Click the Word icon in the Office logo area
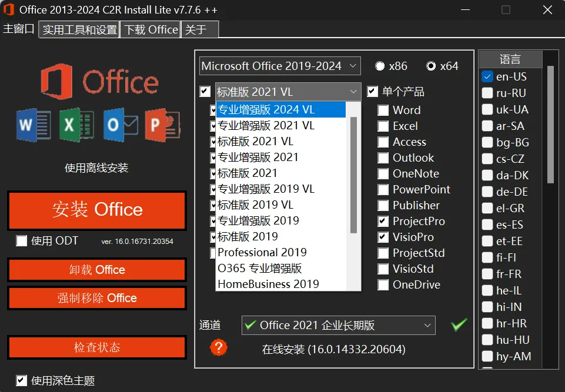Image resolution: width=565 pixels, height=392 pixels. click(x=34, y=125)
